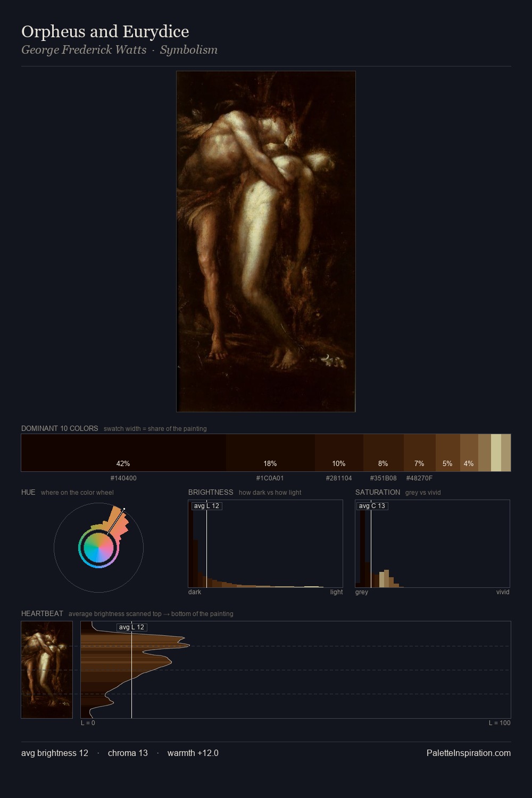This screenshot has width=532, height=798.
Task: Click the 'dark' axis label
Action: click(195, 592)
